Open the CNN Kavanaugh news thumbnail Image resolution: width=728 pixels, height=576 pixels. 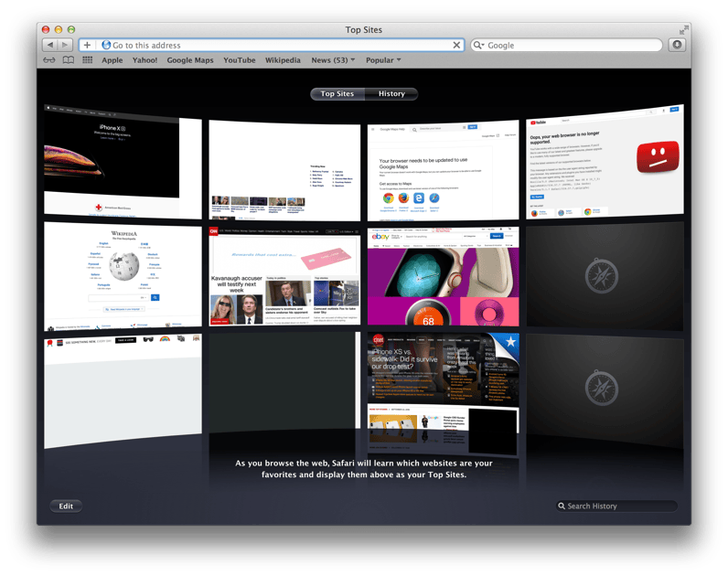click(284, 276)
